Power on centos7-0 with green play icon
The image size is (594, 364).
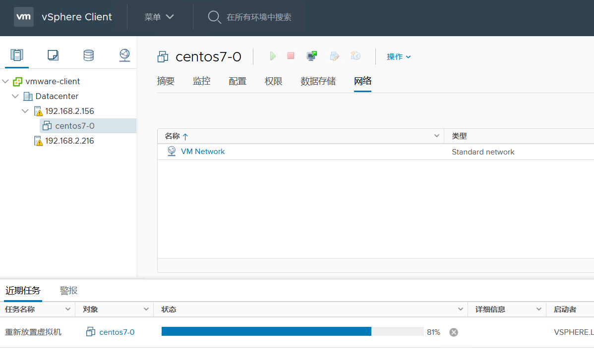[272, 56]
